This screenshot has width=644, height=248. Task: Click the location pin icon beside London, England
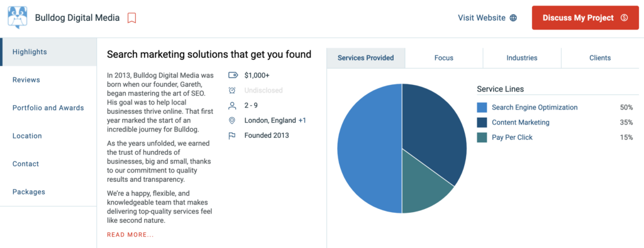[x=232, y=120]
